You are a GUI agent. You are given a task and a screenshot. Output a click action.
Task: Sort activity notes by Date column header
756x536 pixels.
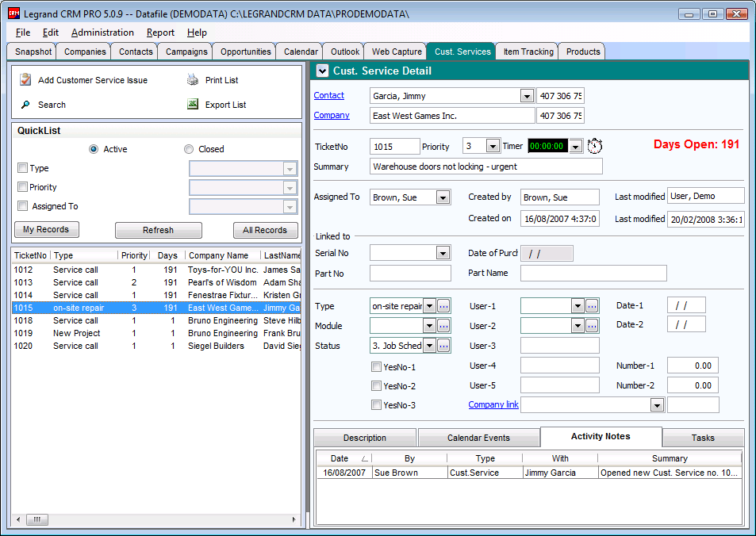(x=344, y=458)
